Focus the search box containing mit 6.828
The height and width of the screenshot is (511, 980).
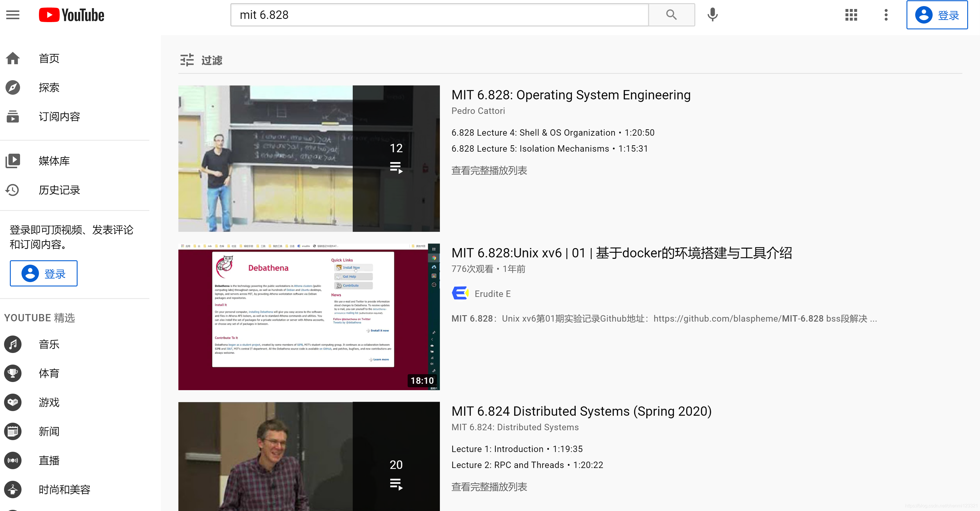coord(439,15)
